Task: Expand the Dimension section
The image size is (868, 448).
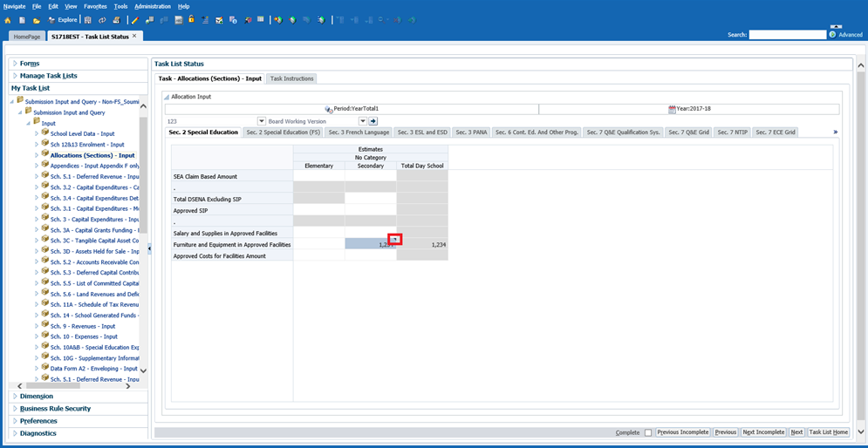Action: 15,397
